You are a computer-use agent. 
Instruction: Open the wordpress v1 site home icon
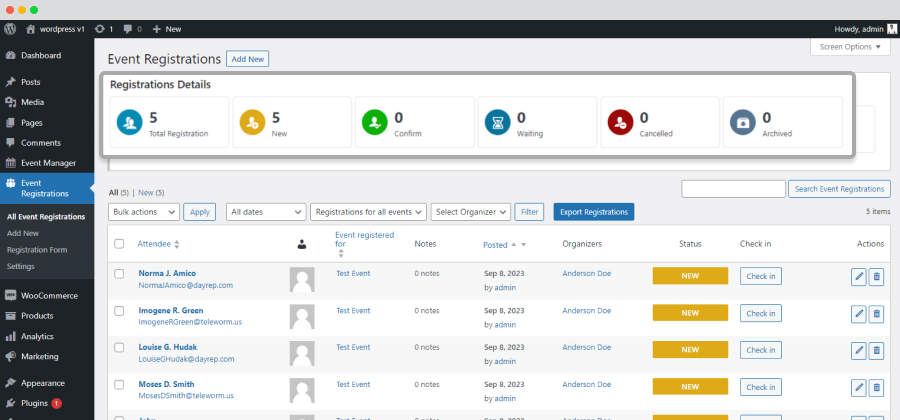pyautogui.click(x=31, y=29)
